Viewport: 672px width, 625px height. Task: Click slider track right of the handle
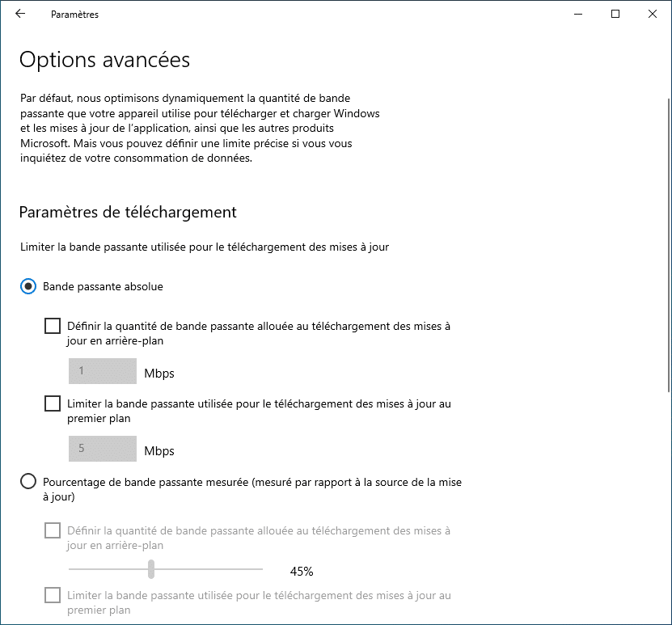pyautogui.click(x=209, y=569)
